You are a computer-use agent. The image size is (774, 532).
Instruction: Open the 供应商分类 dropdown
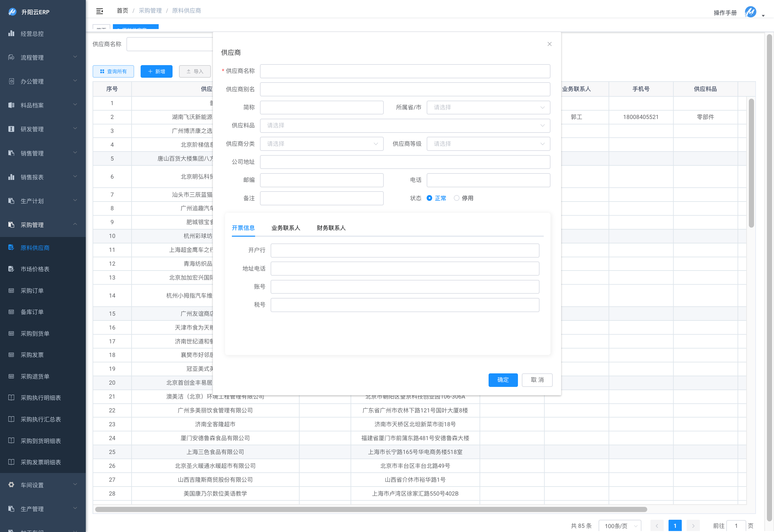pyautogui.click(x=321, y=144)
